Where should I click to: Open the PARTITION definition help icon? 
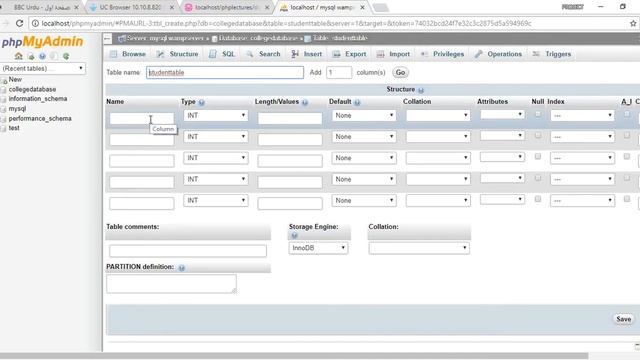(x=182, y=268)
